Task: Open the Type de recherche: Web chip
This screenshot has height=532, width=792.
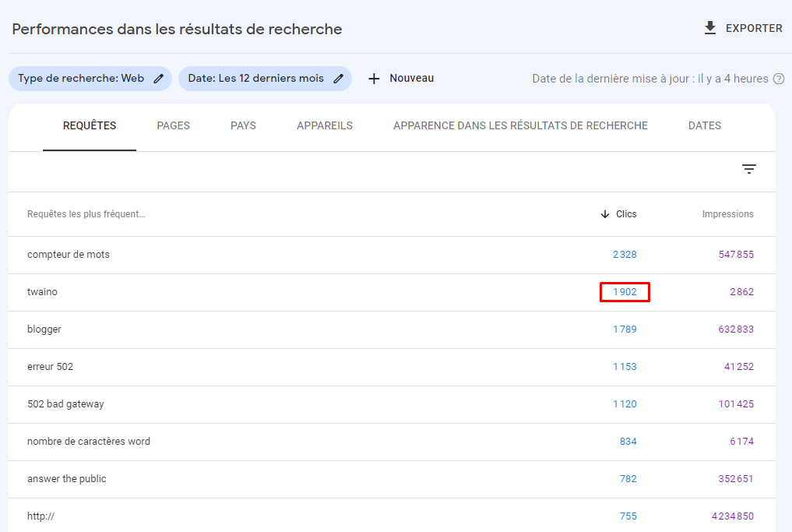Action: coord(81,79)
